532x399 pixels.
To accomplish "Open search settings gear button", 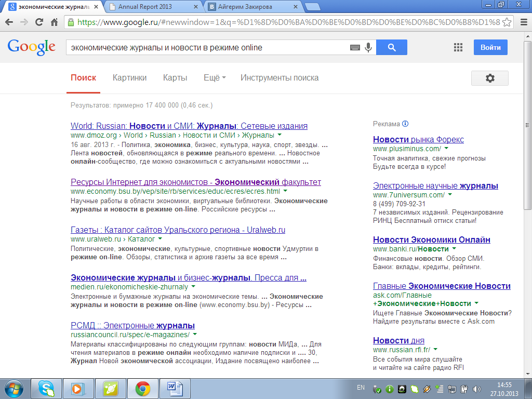I will pos(489,78).
